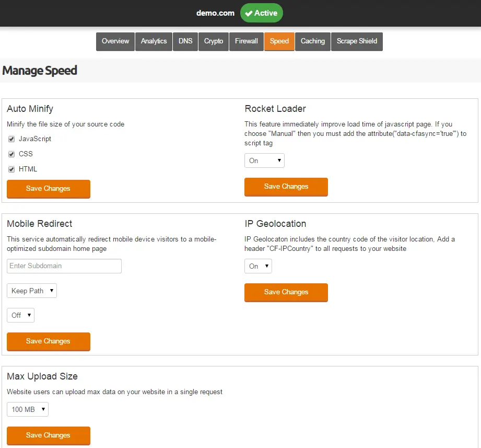Click the green Active status badge
The width and height of the screenshot is (481, 448).
pyautogui.click(x=261, y=13)
